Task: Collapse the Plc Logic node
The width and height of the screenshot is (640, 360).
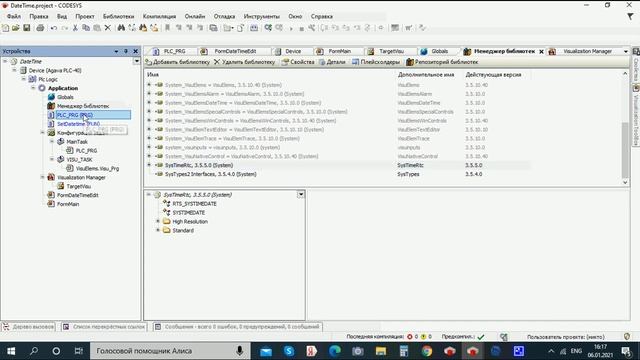Action: 24,79
